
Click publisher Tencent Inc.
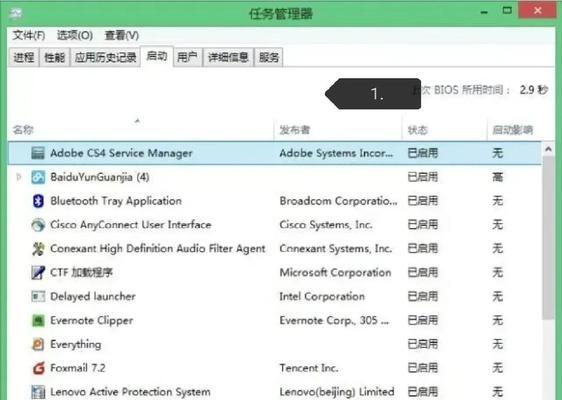click(309, 368)
